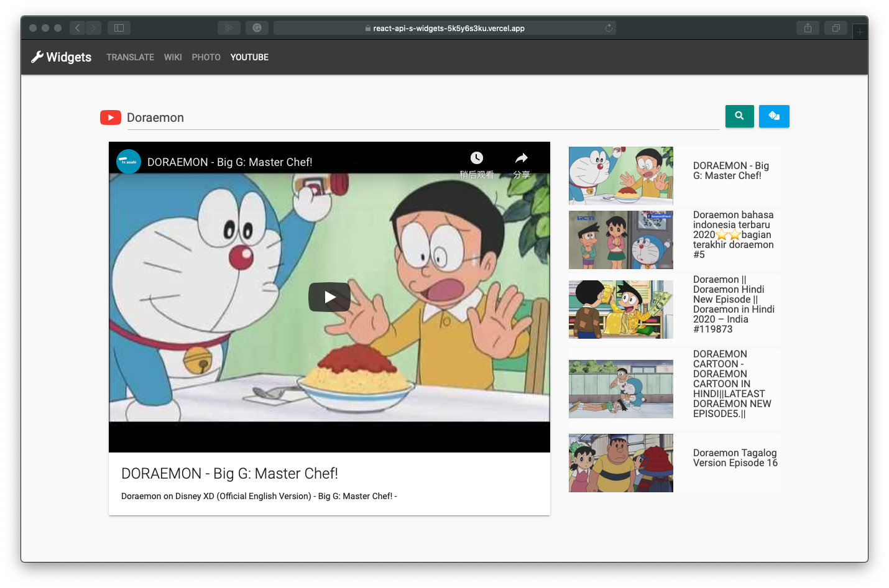Click the Widgets wrench logo
The image size is (889, 588).
click(61, 57)
